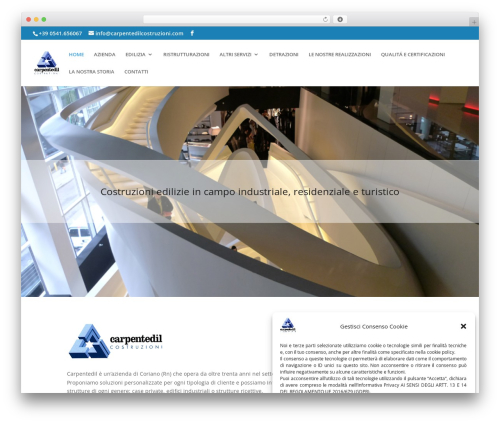Image resolution: width=500 pixels, height=423 pixels.
Task: Click the Carpentedil logo in header
Action: [47, 63]
